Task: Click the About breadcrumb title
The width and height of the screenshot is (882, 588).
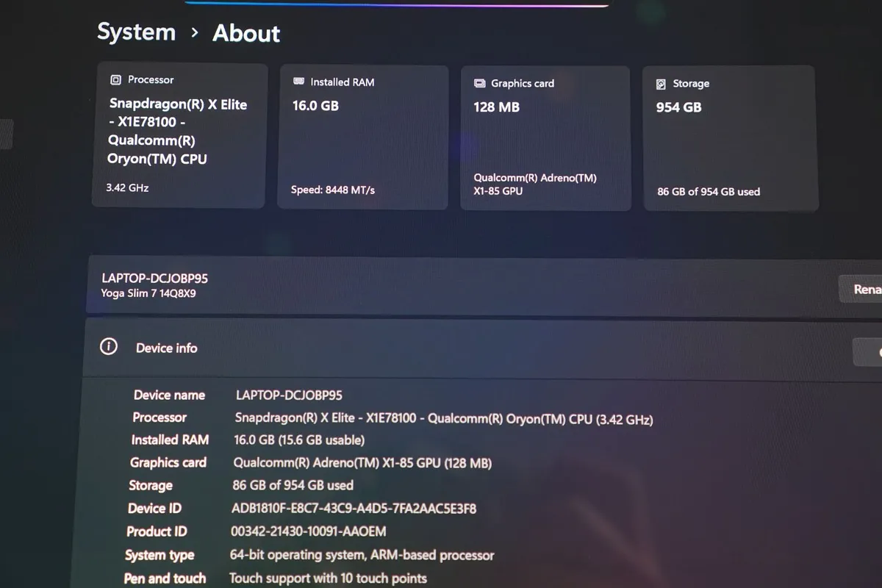Action: tap(246, 34)
